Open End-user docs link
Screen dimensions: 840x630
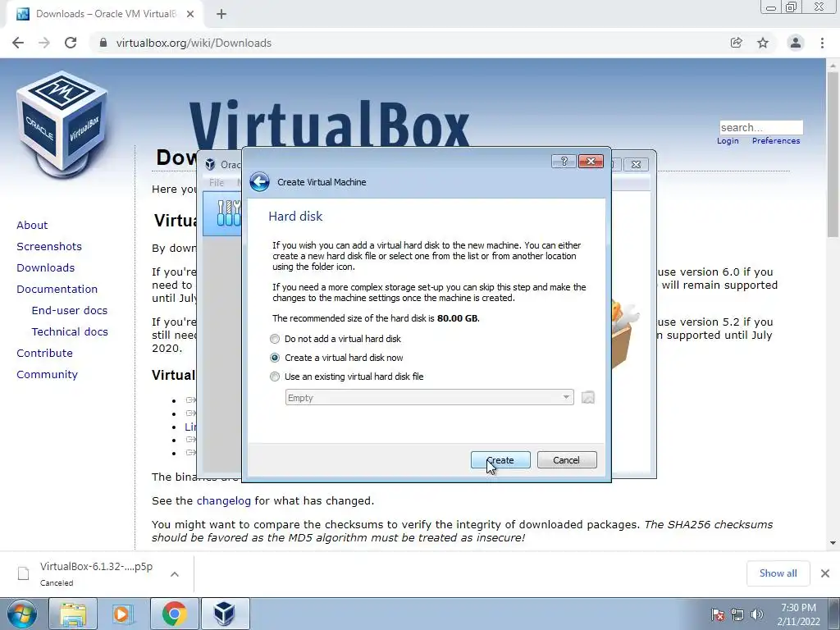pyautogui.click(x=70, y=311)
